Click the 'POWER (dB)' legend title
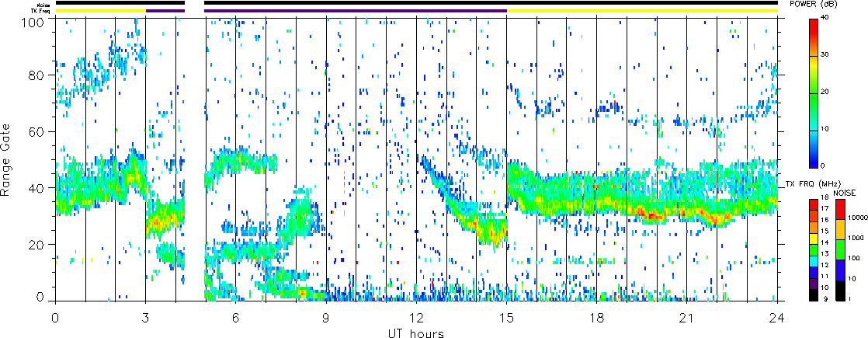This screenshot has height=338, width=868. pos(813,5)
